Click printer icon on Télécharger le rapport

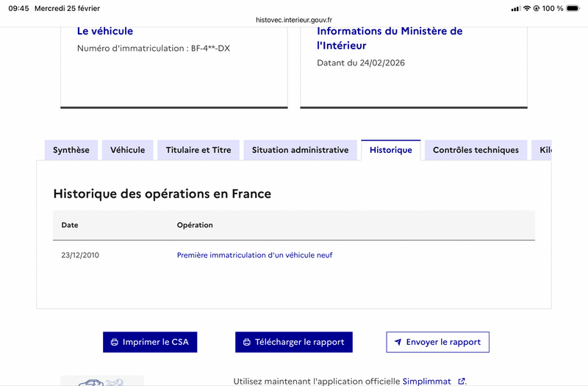click(247, 342)
